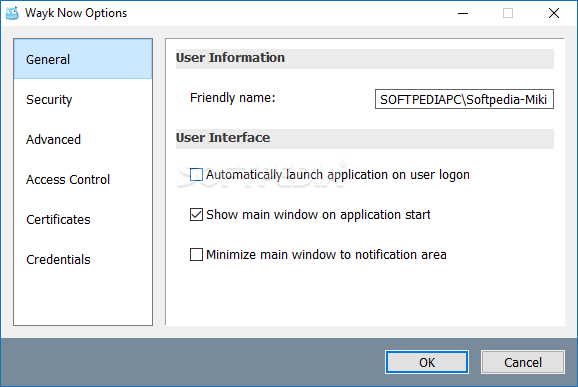
Task: Discard changes with the Cancel button
Action: point(523,362)
